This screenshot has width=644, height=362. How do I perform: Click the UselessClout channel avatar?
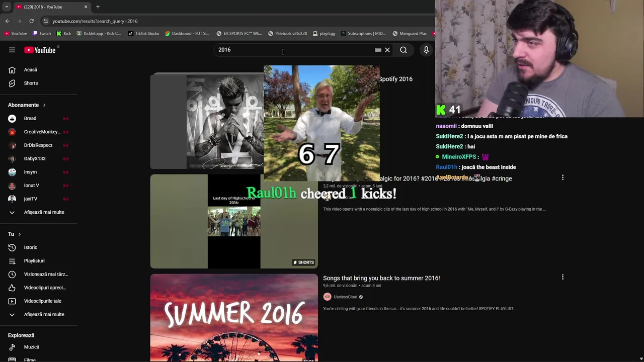(327, 297)
